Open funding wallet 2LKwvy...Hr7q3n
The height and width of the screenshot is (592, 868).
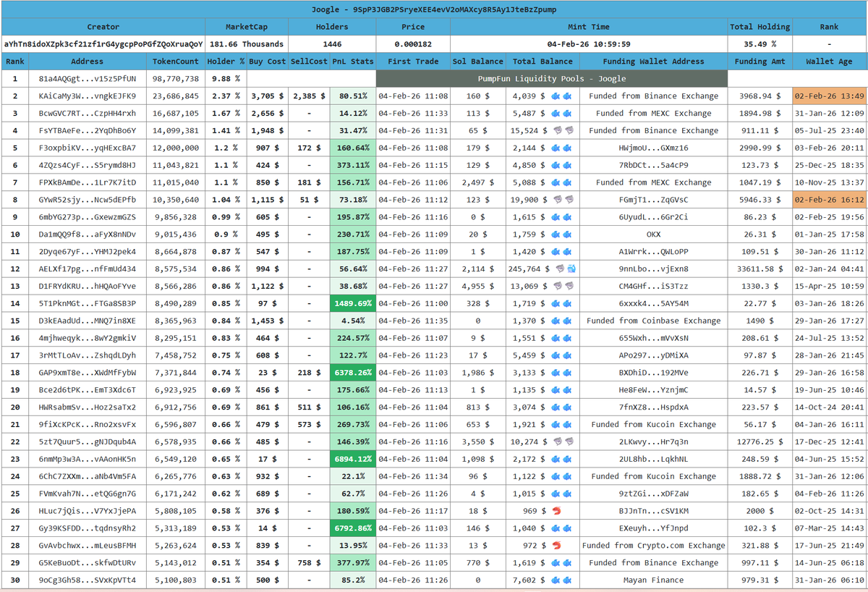(x=653, y=442)
